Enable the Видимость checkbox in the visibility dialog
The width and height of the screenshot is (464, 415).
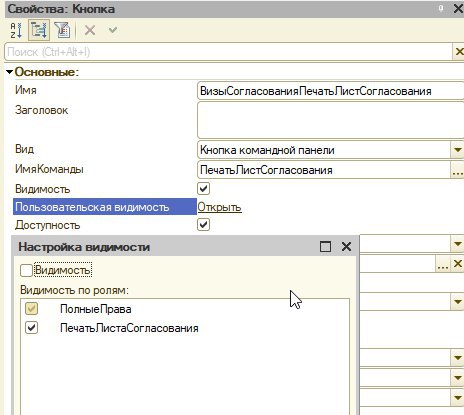coord(26,270)
